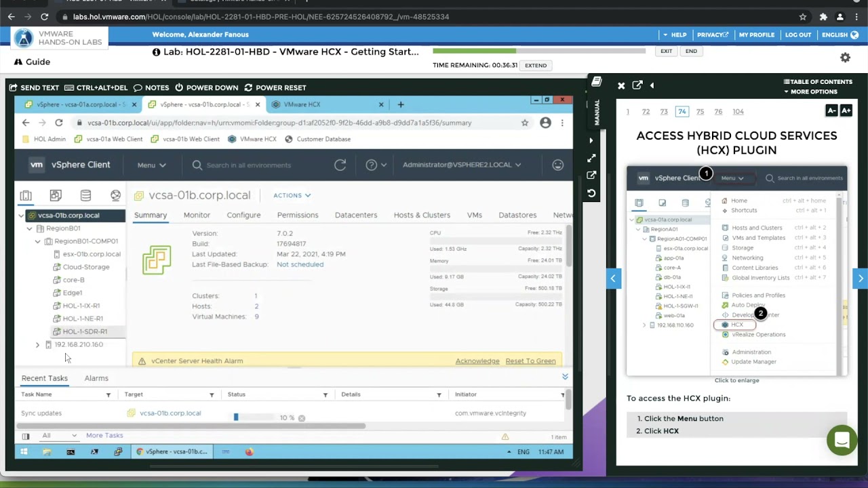Switch to the Alarms tab

96,378
